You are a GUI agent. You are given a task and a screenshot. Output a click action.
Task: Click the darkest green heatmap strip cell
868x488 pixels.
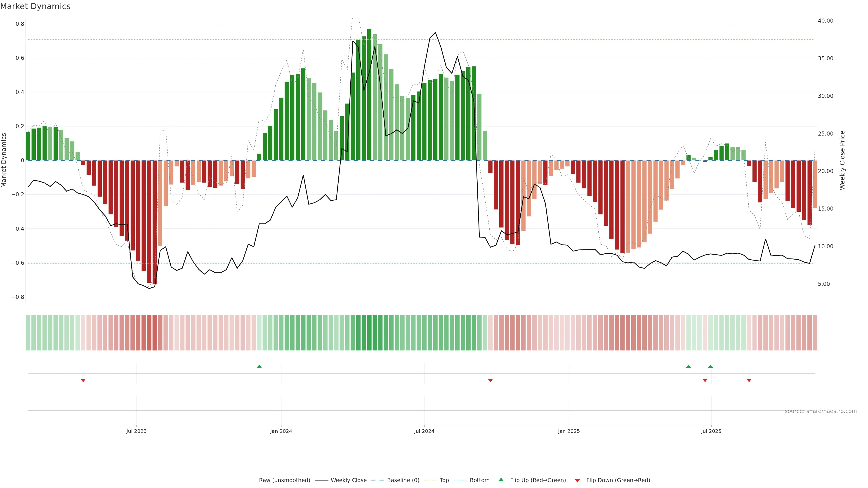(369, 332)
